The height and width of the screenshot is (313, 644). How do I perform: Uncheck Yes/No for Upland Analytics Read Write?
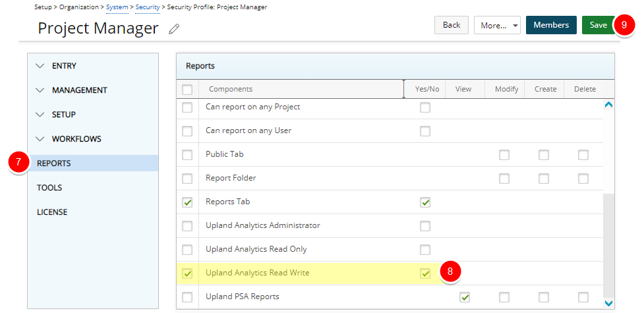pos(425,273)
